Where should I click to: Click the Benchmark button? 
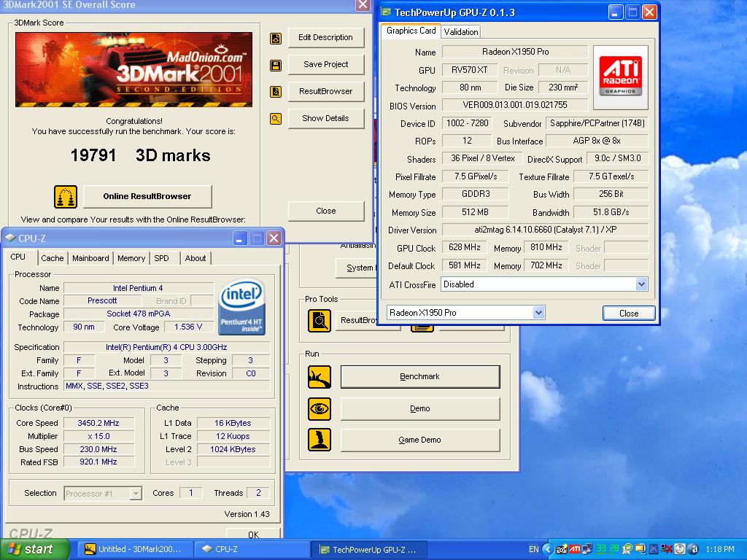[420, 377]
